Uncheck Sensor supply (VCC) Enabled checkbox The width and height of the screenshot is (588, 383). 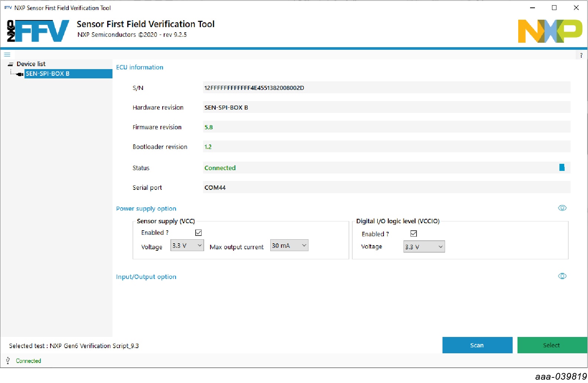click(199, 233)
